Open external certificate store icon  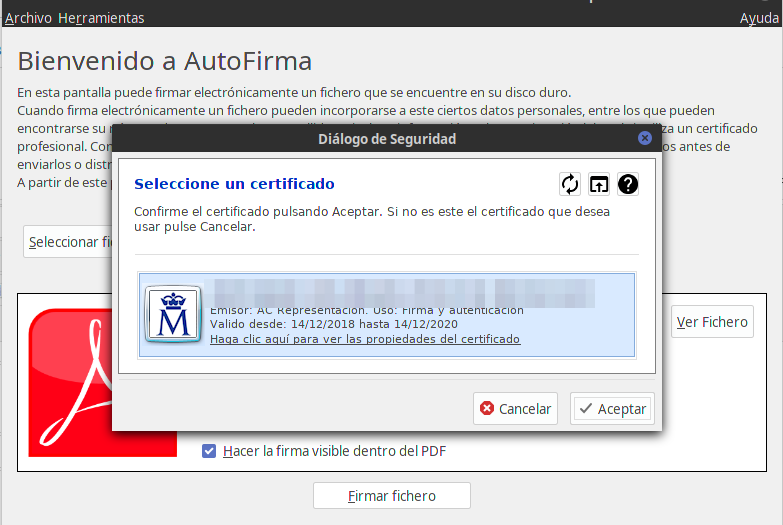pyautogui.click(x=599, y=184)
